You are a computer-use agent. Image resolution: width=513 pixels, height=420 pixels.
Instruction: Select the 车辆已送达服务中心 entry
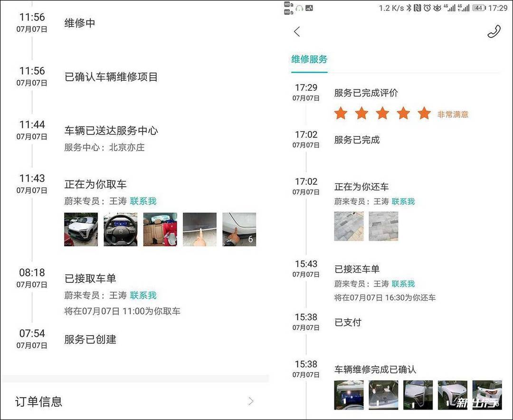[111, 130]
